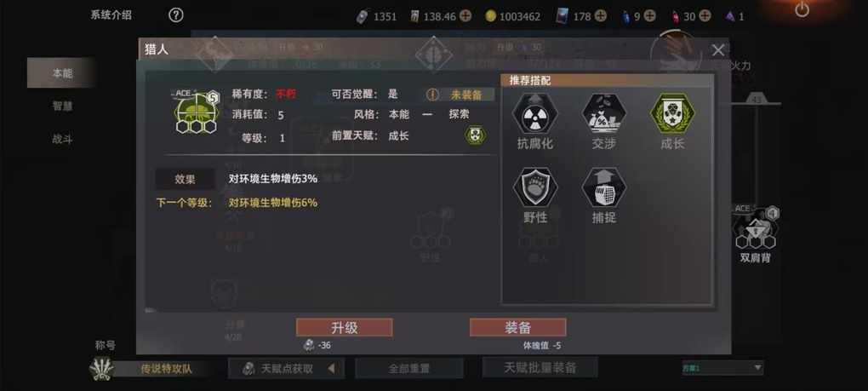This screenshot has height=391, width=868.
Task: Click the power icon at top right
Action: click(802, 9)
